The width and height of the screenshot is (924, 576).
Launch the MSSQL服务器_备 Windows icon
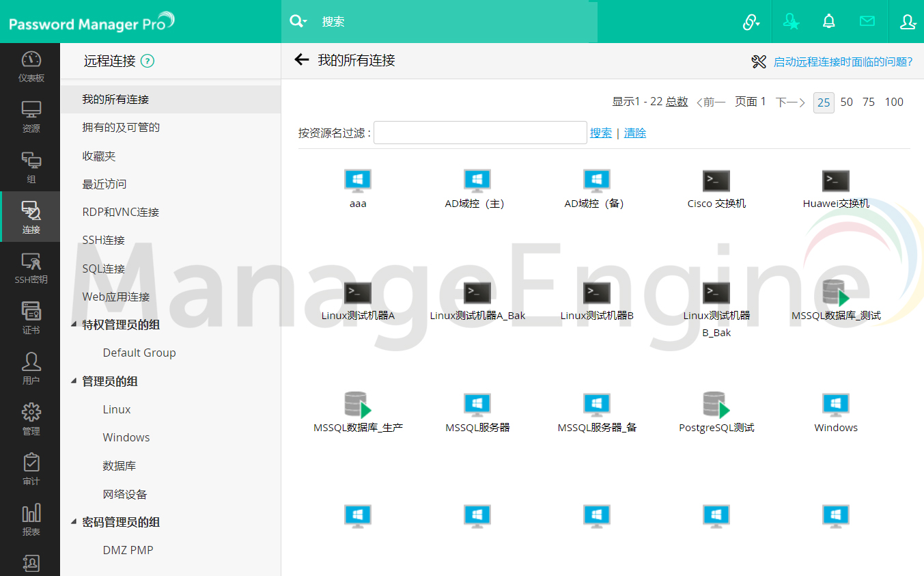[597, 405]
